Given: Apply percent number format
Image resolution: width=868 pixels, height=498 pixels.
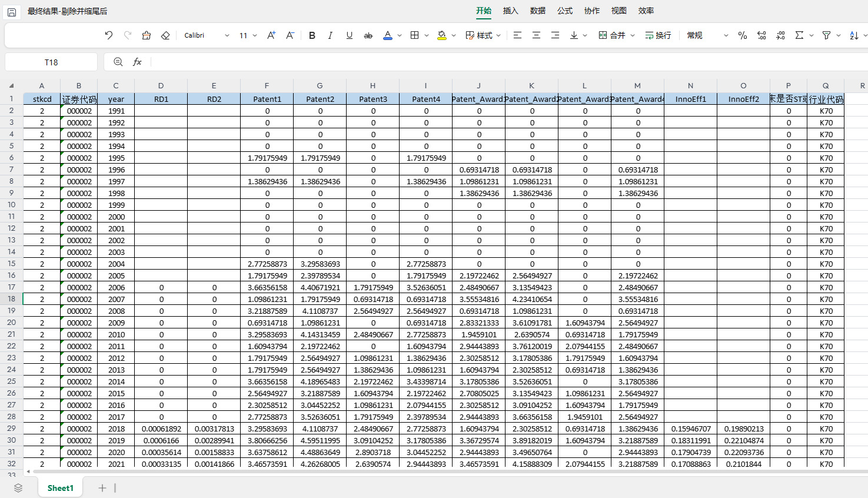Looking at the screenshot, I should coord(743,35).
